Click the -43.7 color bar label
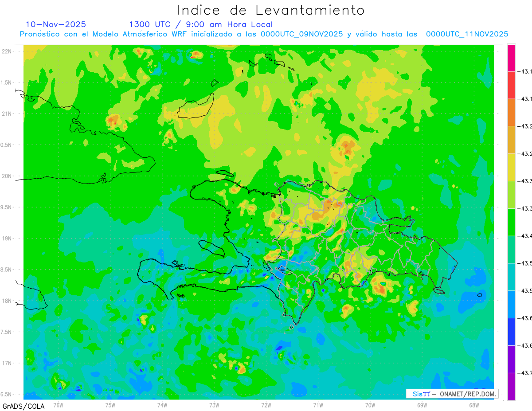Image resolution: width=532 pixels, height=411 pixels. [x=525, y=373]
